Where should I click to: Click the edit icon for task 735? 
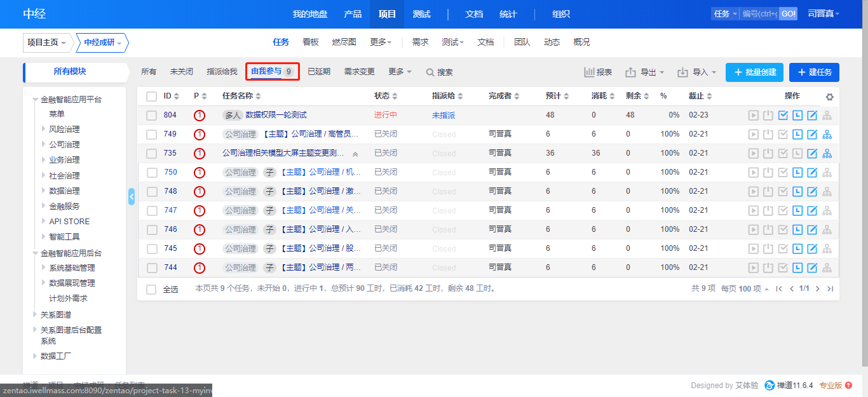coord(812,154)
